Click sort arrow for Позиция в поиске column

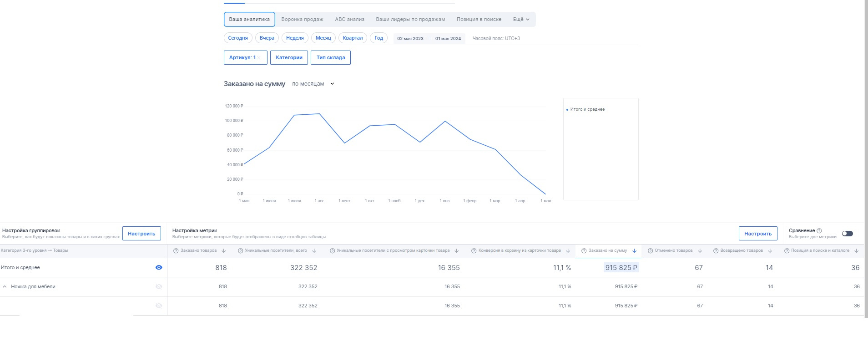tap(857, 251)
